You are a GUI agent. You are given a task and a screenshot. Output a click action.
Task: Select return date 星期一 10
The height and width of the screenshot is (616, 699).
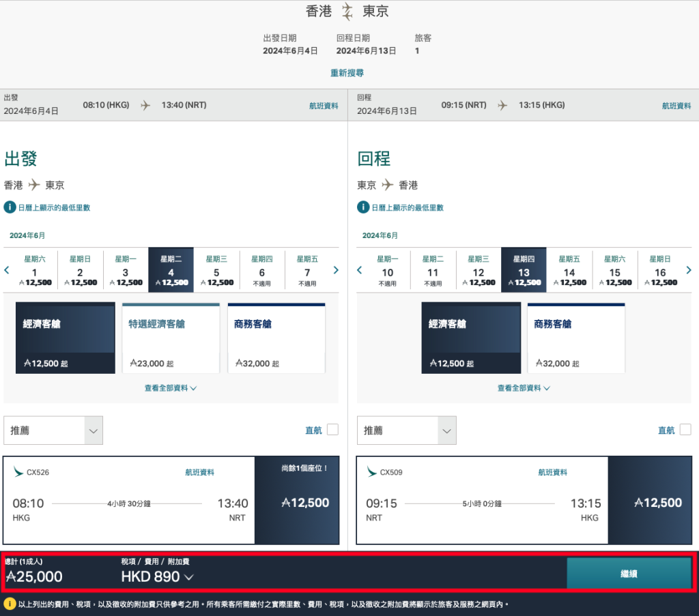click(x=388, y=270)
